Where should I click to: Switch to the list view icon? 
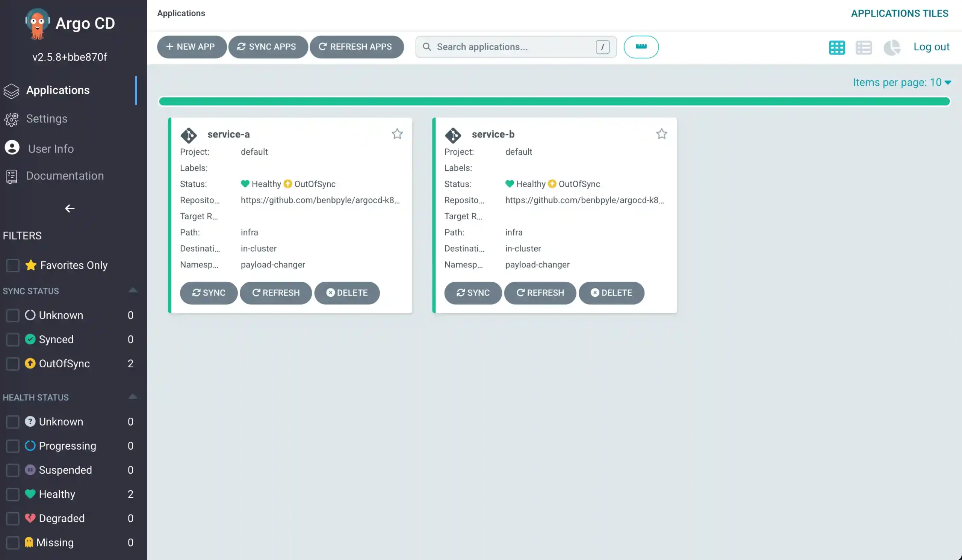(x=864, y=47)
